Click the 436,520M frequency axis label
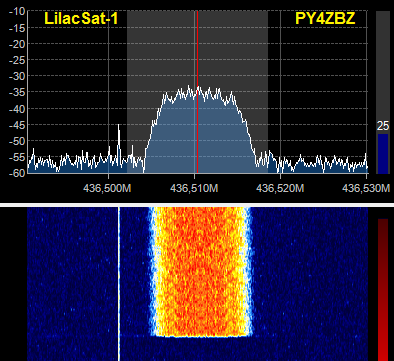Viewport: 394px width, 361px height. click(x=280, y=188)
